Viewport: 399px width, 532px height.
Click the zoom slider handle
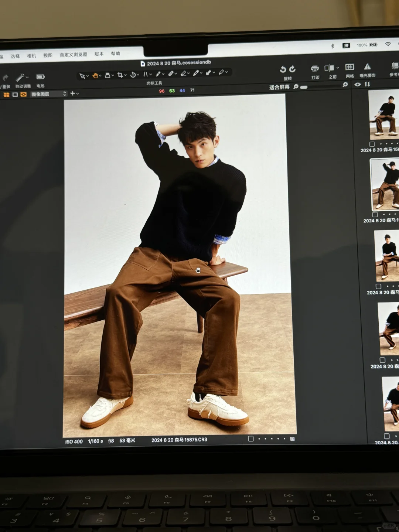point(304,87)
